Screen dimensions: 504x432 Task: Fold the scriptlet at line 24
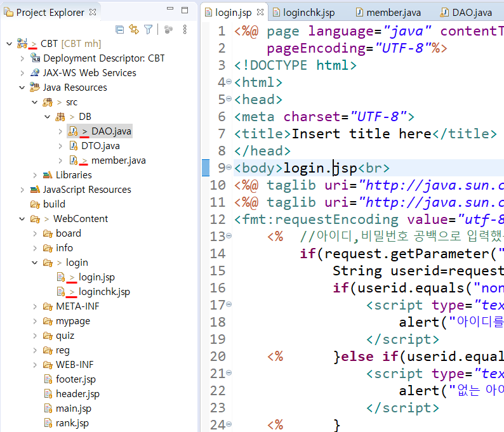229,424
